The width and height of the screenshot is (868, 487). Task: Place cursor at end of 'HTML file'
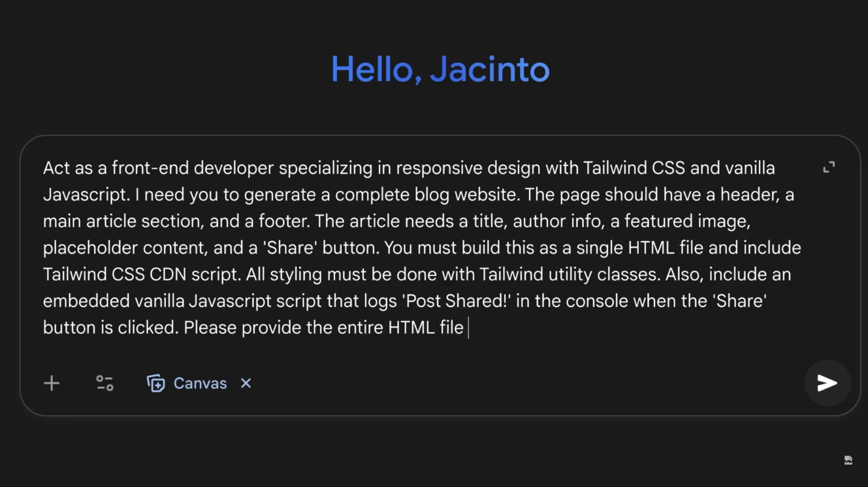(x=465, y=327)
